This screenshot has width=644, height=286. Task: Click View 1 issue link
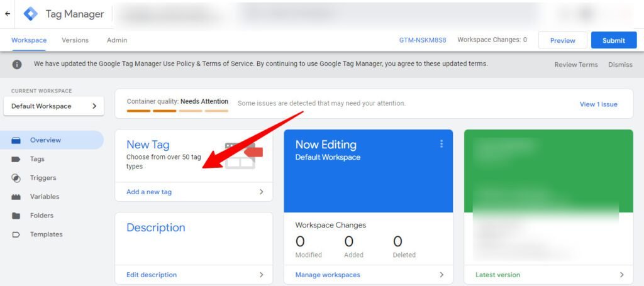tap(599, 104)
